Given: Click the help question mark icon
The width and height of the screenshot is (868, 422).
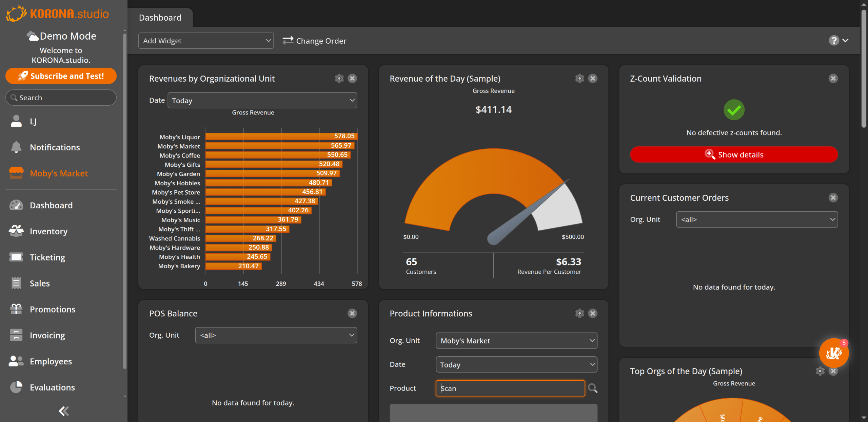Looking at the screenshot, I should tap(834, 41).
